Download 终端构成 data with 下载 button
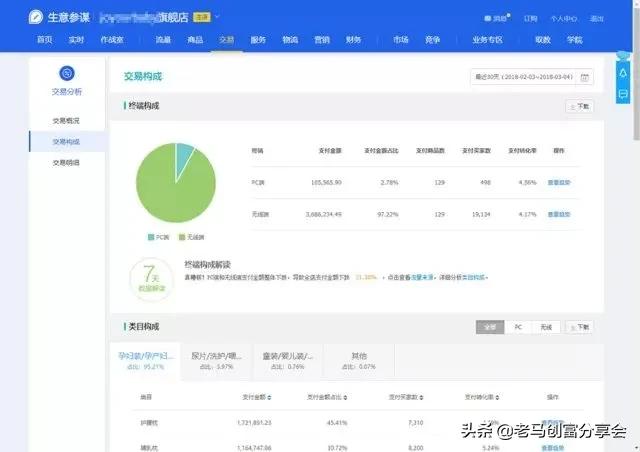Viewport: 640px width, 452px height. [580, 106]
